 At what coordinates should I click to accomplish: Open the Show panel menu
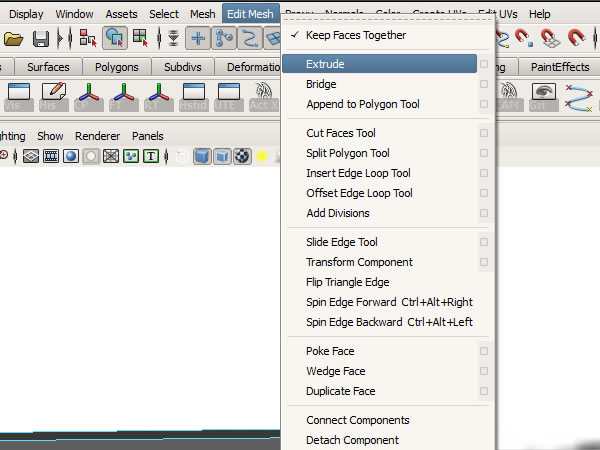pos(50,136)
